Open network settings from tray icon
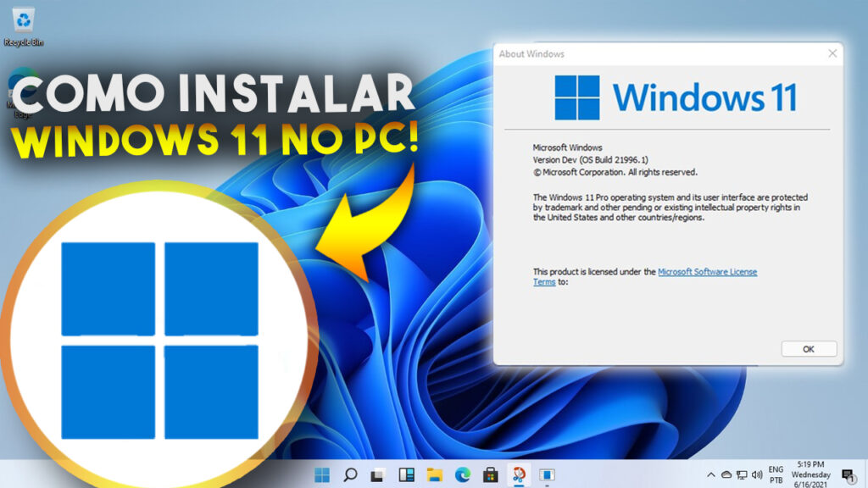868x488 pixels. coord(742,475)
